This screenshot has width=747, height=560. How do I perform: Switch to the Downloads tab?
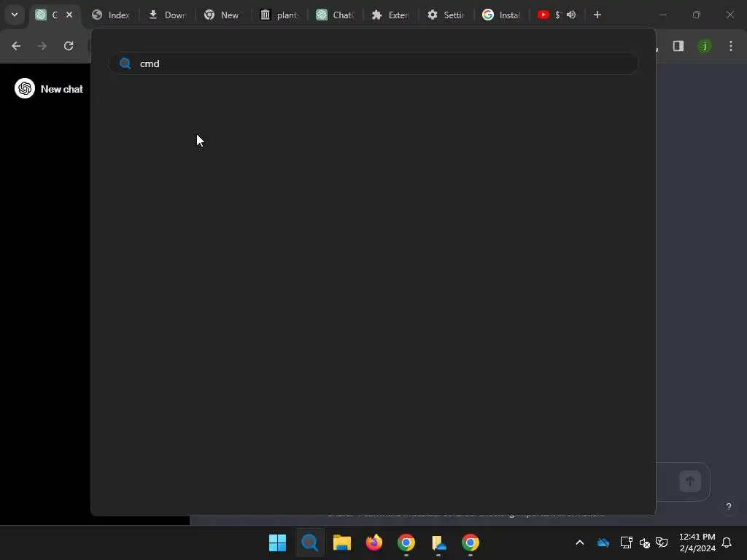[x=167, y=15]
